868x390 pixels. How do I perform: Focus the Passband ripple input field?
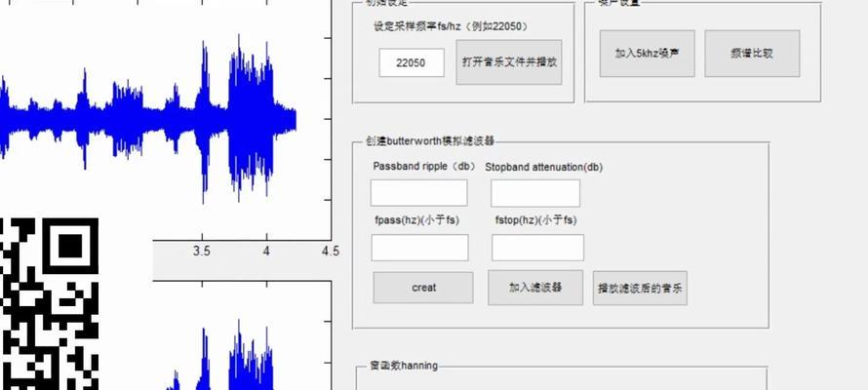[418, 192]
